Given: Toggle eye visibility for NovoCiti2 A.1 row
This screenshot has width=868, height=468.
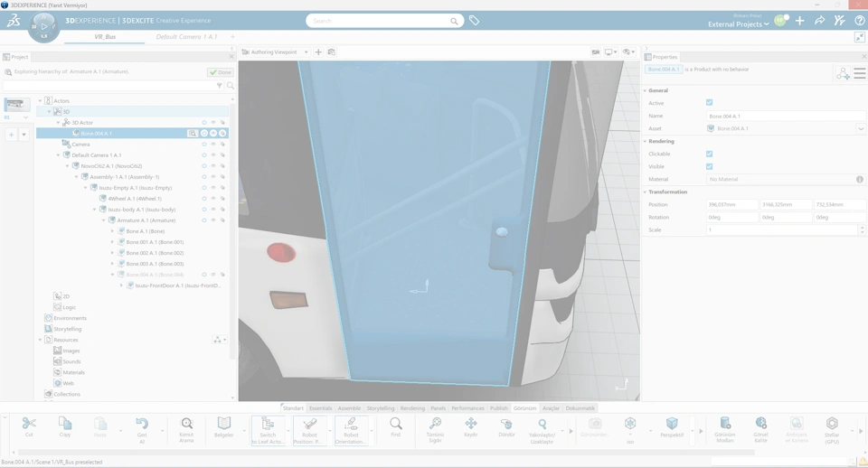Looking at the screenshot, I should point(213,166).
